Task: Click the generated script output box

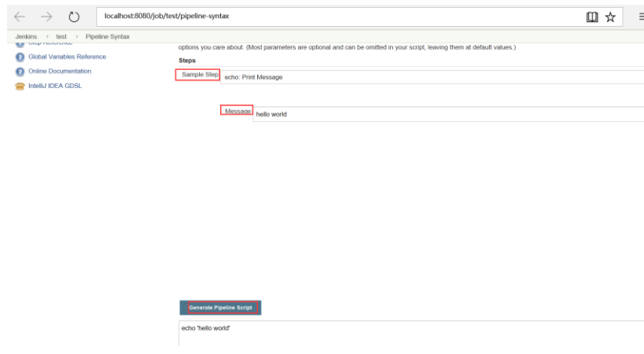Action: click(x=411, y=334)
